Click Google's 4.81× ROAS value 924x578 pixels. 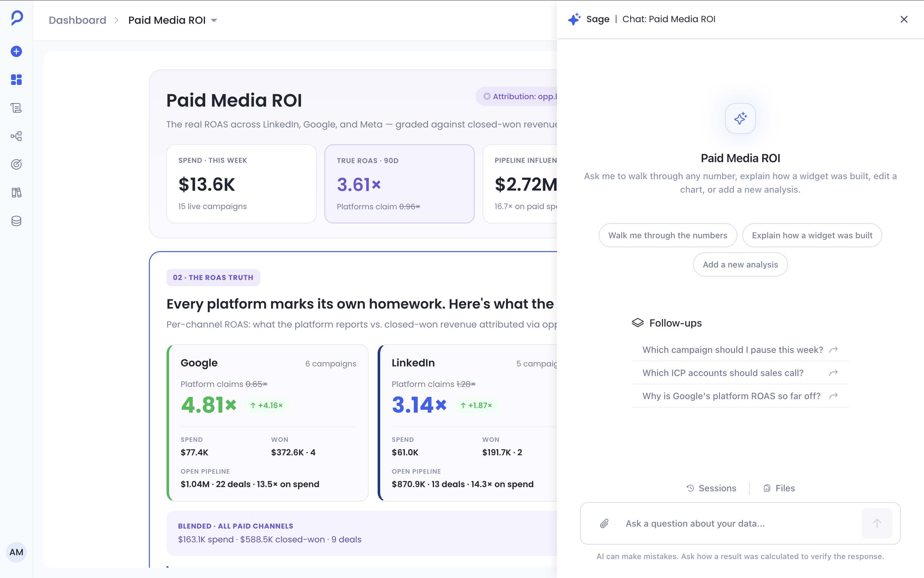coord(209,405)
